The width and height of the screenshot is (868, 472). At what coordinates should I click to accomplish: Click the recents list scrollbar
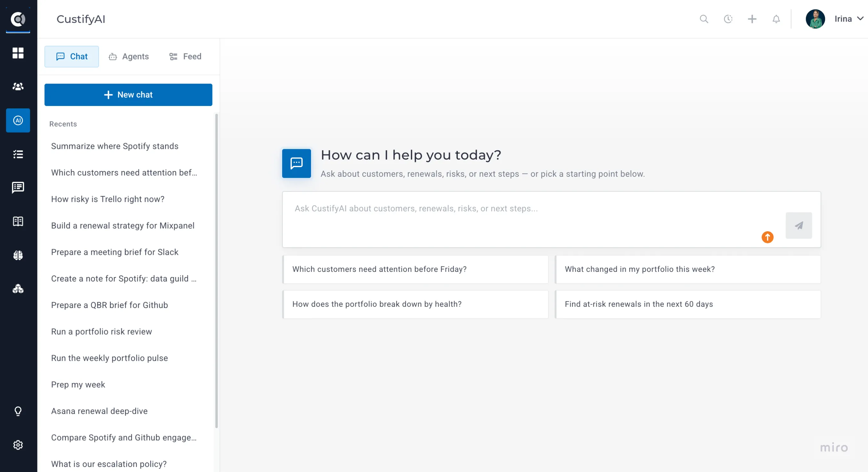pyautogui.click(x=216, y=271)
